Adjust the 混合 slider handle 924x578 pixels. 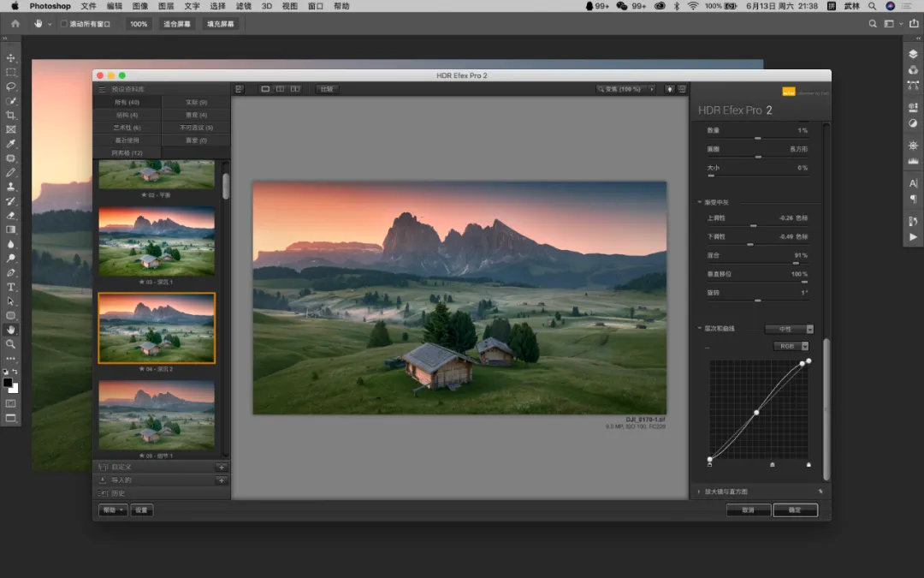[796, 263]
